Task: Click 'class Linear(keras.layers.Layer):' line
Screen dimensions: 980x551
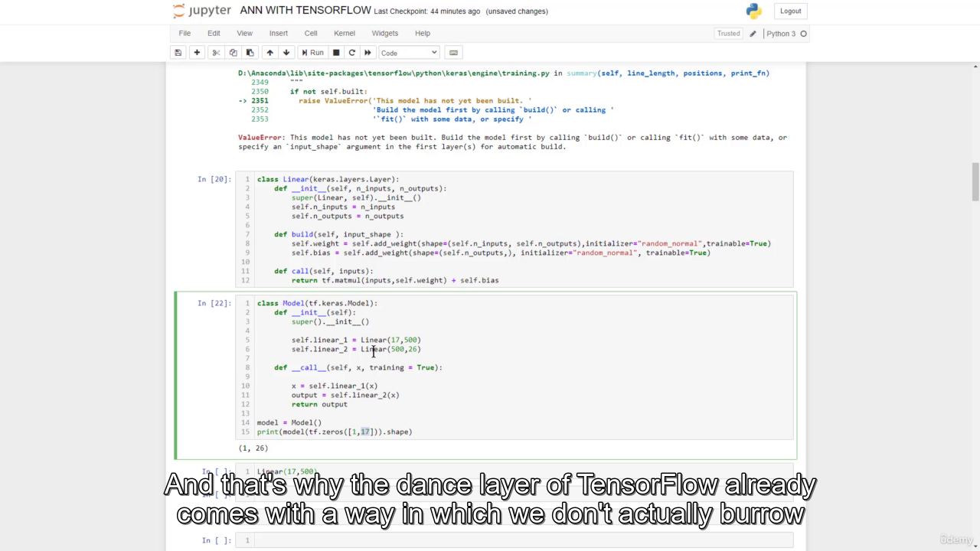Action: [x=328, y=179]
